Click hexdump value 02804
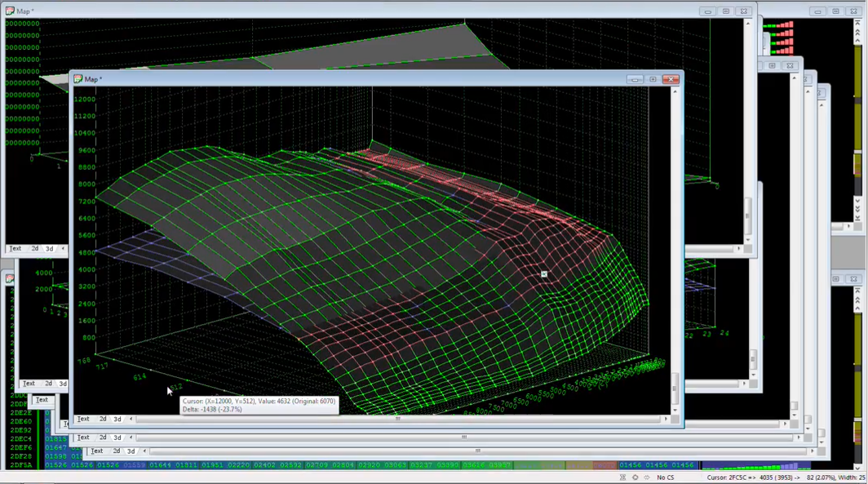The height and width of the screenshot is (484, 868). coord(343,465)
